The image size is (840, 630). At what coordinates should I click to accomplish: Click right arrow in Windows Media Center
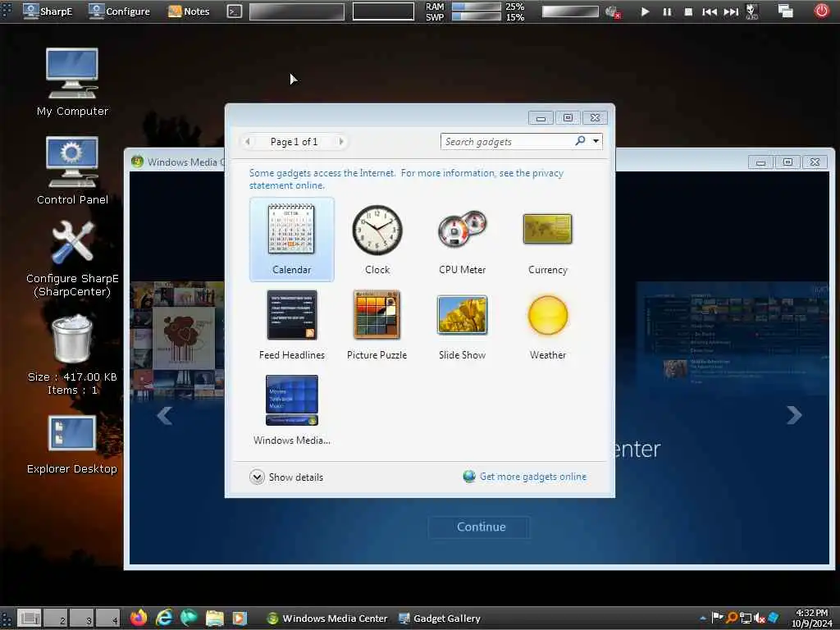click(x=794, y=414)
